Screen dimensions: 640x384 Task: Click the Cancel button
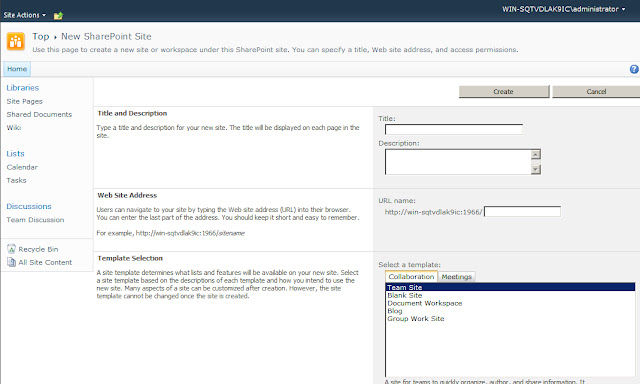pos(596,91)
